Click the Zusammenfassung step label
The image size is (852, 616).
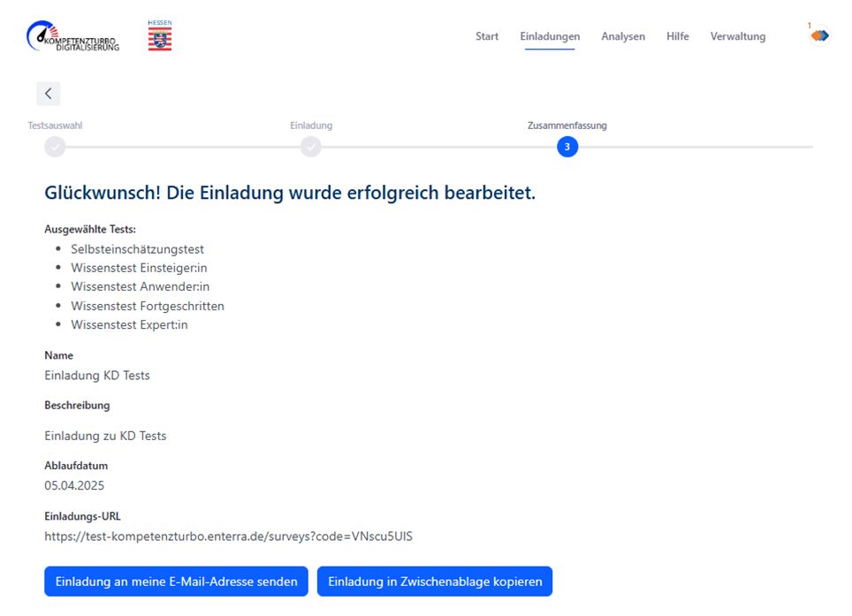(567, 125)
